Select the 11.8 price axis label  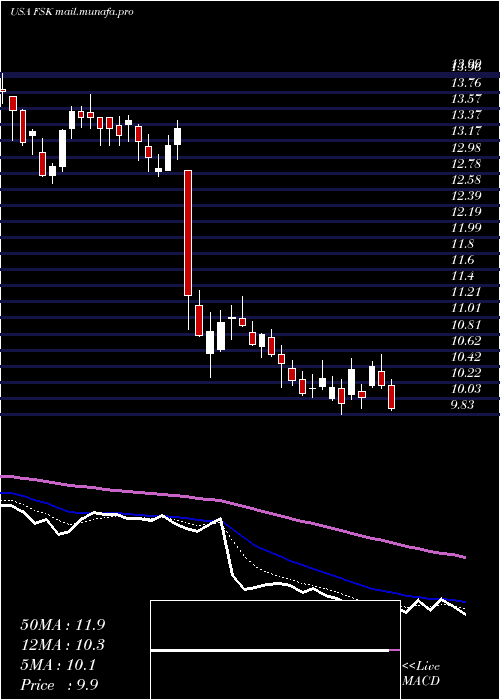click(x=462, y=244)
